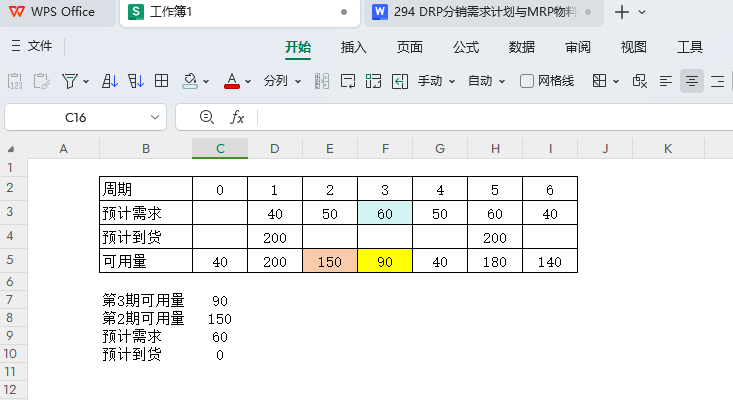The image size is (733, 400).
Task: Expand the fill color dropdown arrow
Action: tap(206, 82)
